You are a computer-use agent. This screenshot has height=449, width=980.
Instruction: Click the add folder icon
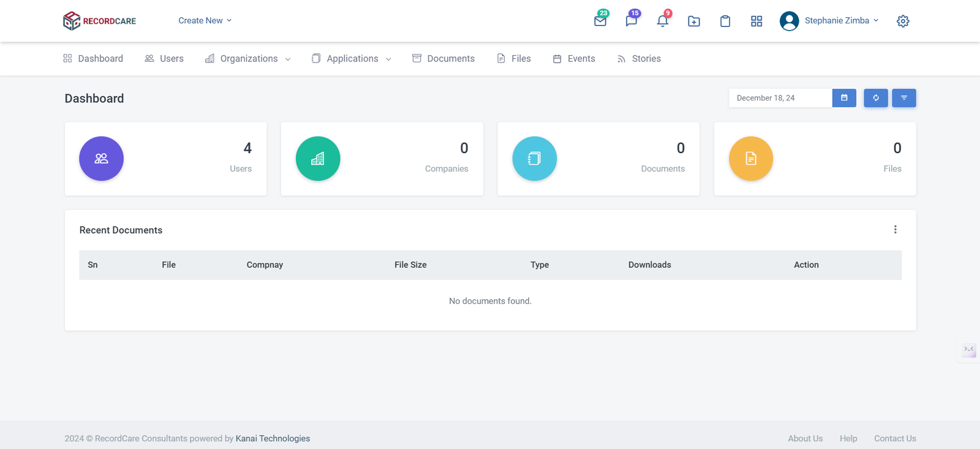click(x=694, y=21)
